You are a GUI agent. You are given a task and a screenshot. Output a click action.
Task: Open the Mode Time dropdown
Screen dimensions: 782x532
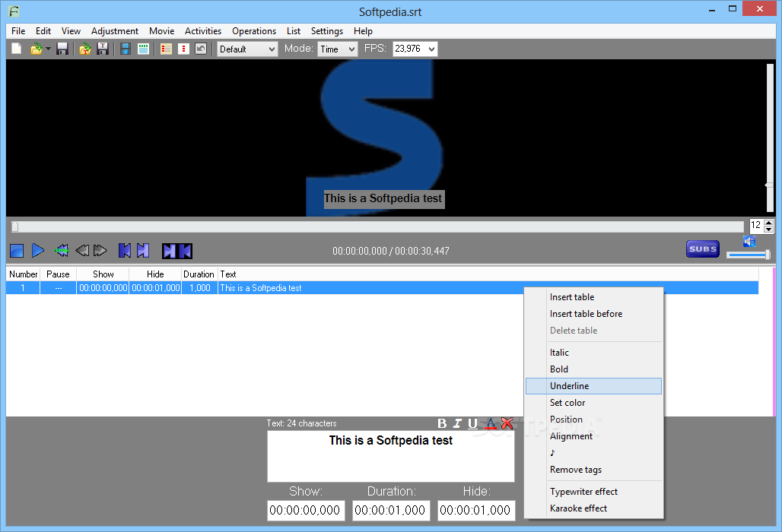[338, 49]
